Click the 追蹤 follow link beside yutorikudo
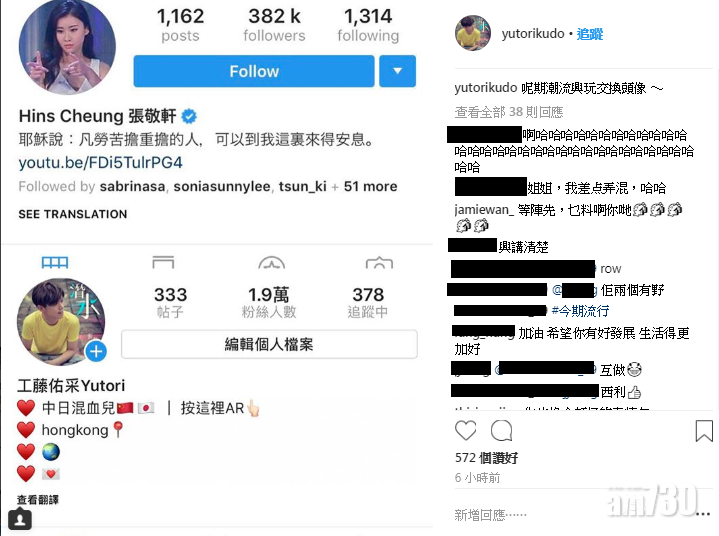Screen dimensions: 719x536 [x=590, y=34]
